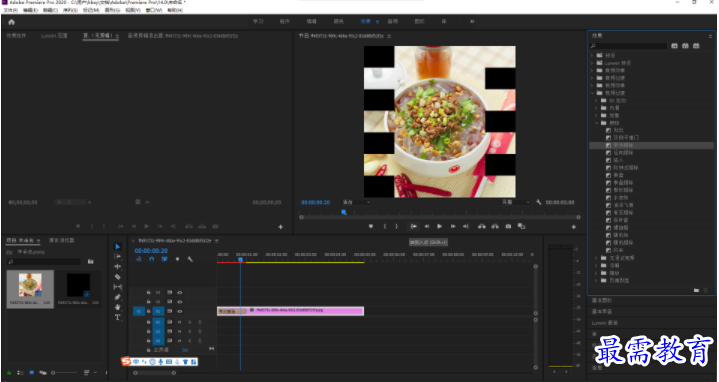Open the File (文件) menu
Screen dimensions: 719x382
coord(11,10)
